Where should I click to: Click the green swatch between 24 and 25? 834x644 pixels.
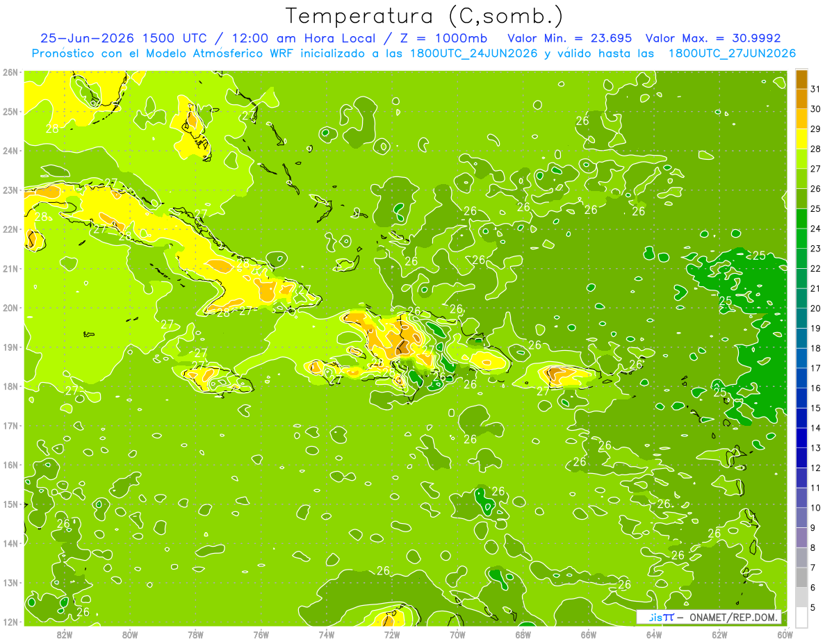[x=801, y=218]
